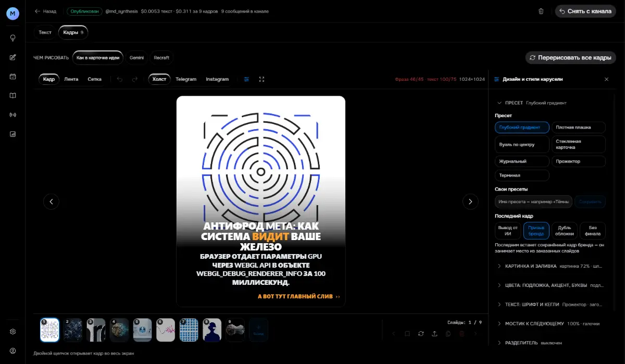Screen dimensions: 625x364
Task: Open the account profile icon at sidebar bottom
Action: pyautogui.click(x=12, y=351)
